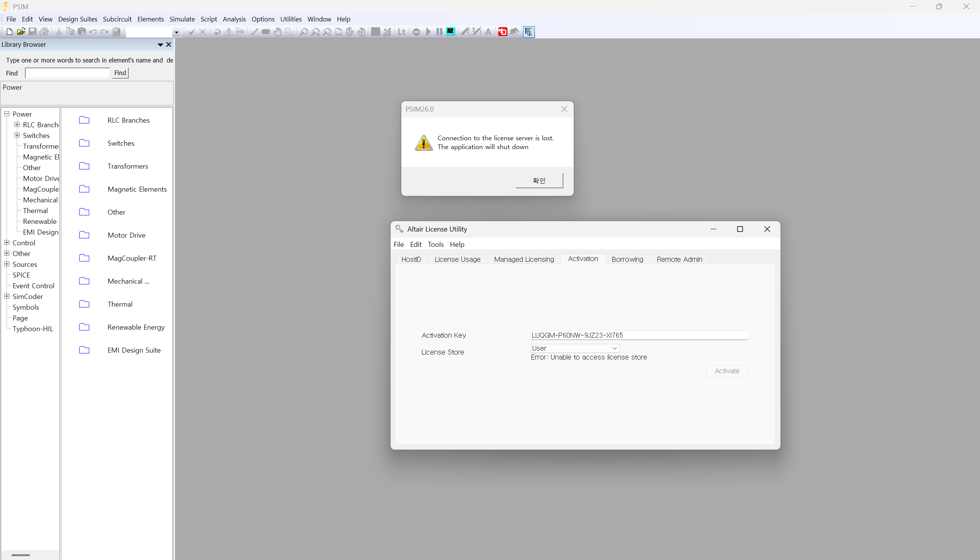980x560 pixels.
Task: Open Tools menu in Altair License Utility
Action: tap(435, 244)
